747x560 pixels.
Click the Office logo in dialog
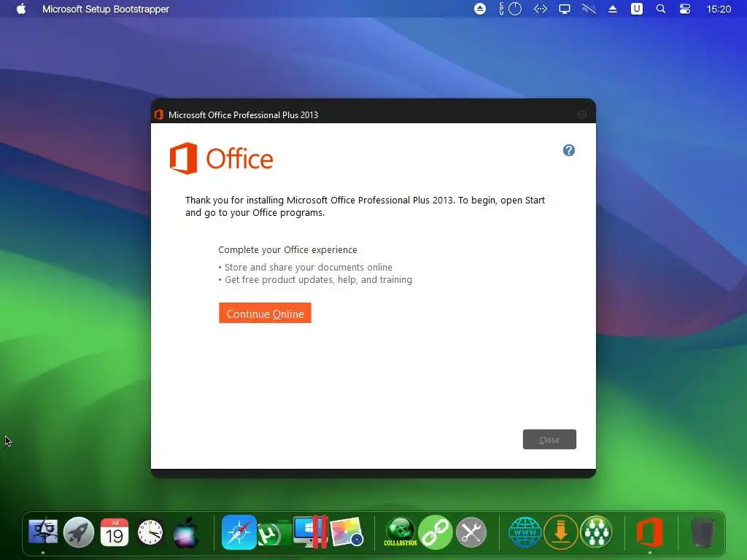(x=222, y=158)
